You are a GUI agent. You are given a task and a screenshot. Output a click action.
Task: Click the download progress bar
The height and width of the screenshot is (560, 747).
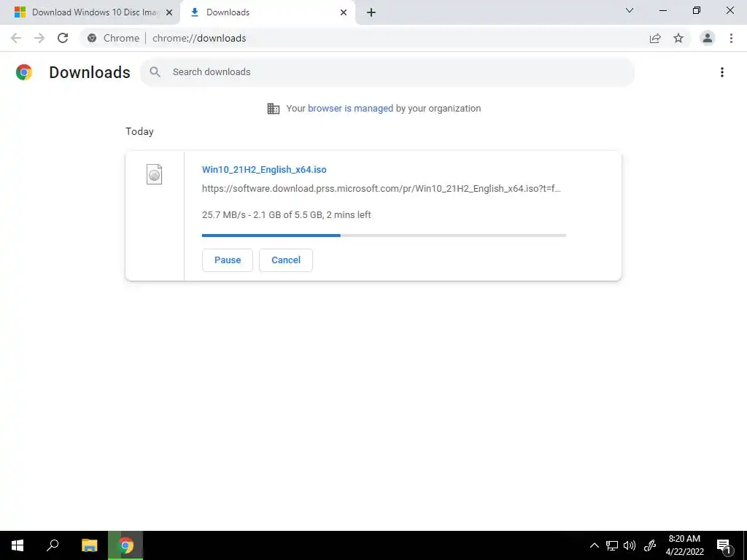(384, 236)
